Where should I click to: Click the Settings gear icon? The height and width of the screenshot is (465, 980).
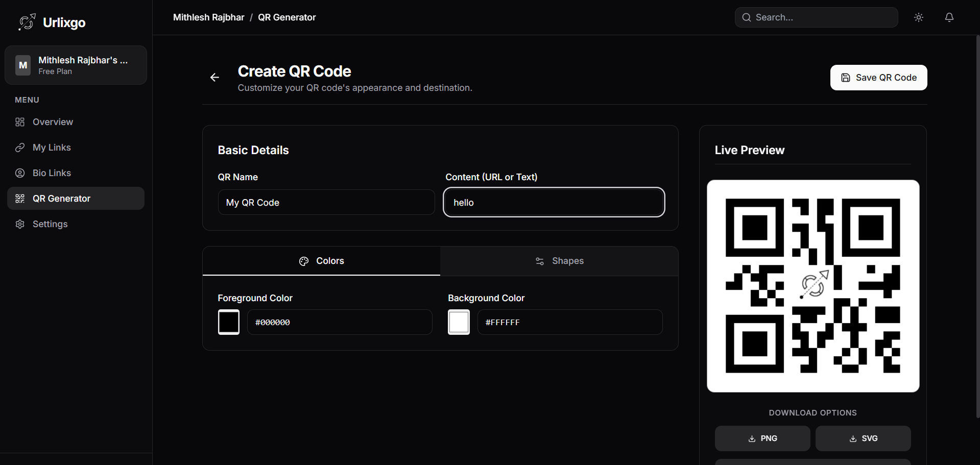coord(20,224)
